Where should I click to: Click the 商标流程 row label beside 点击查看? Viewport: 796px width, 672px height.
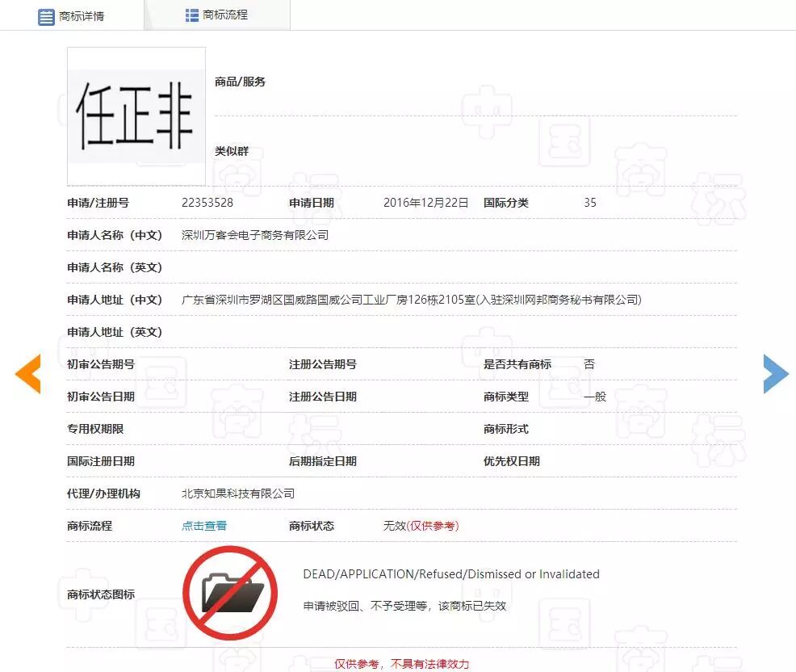tap(90, 526)
